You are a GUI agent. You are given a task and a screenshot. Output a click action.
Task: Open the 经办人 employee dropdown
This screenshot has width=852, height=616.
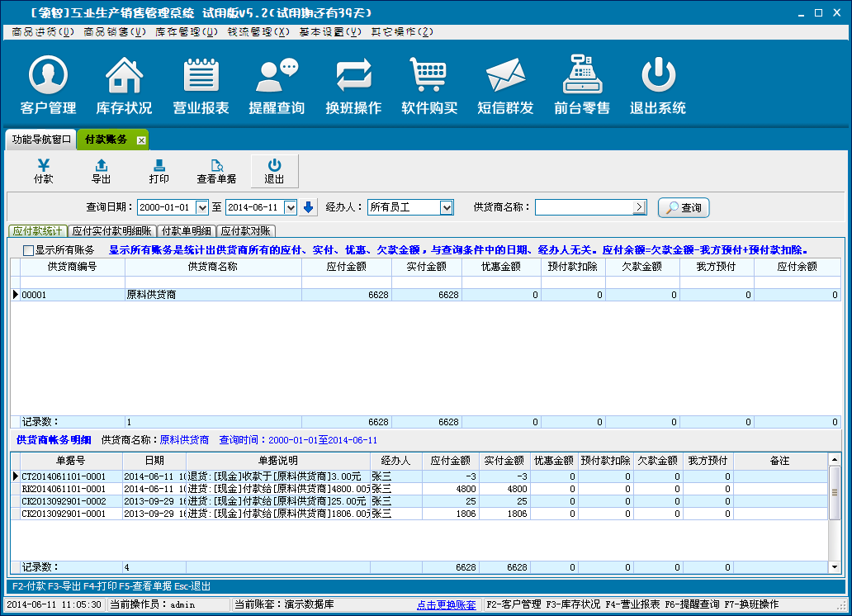446,208
